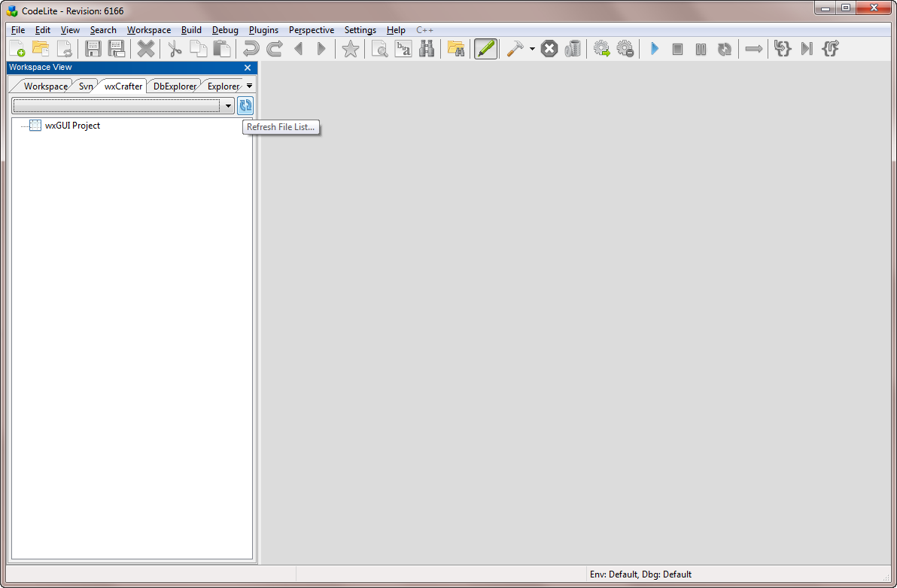Close the file with the X toolbar icon
The height and width of the screenshot is (588, 897).
146,49
